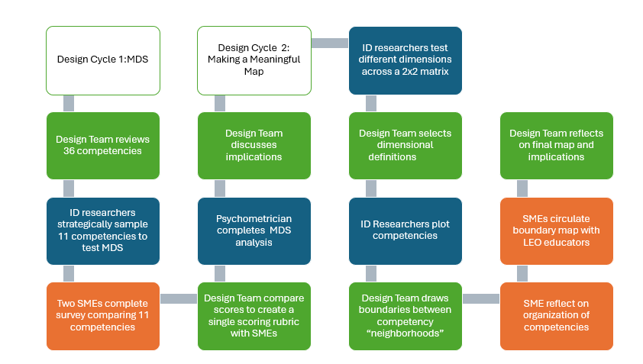The image size is (643, 364).
Task: Select connector between SME survey and compare scores boxes
Action: coord(179,298)
